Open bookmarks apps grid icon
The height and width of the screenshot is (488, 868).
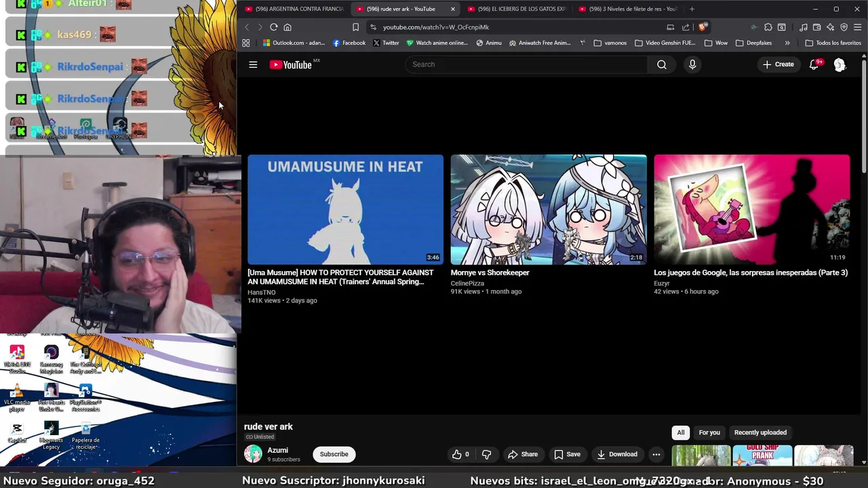click(x=246, y=43)
